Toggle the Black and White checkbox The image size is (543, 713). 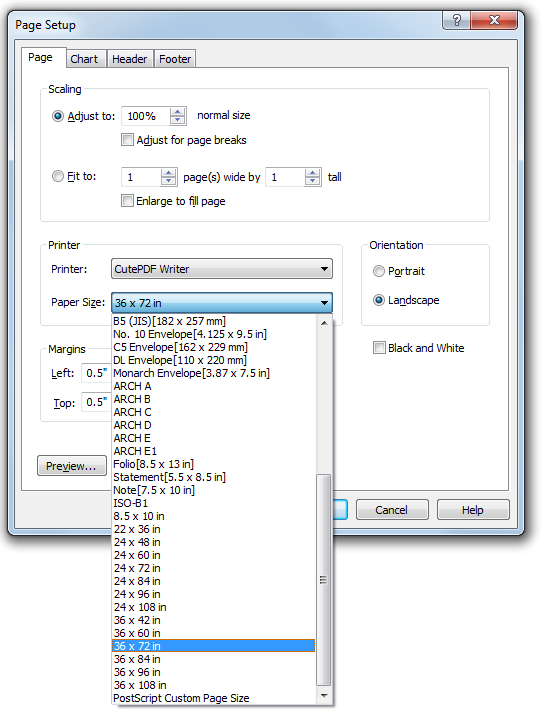pyautogui.click(x=379, y=348)
